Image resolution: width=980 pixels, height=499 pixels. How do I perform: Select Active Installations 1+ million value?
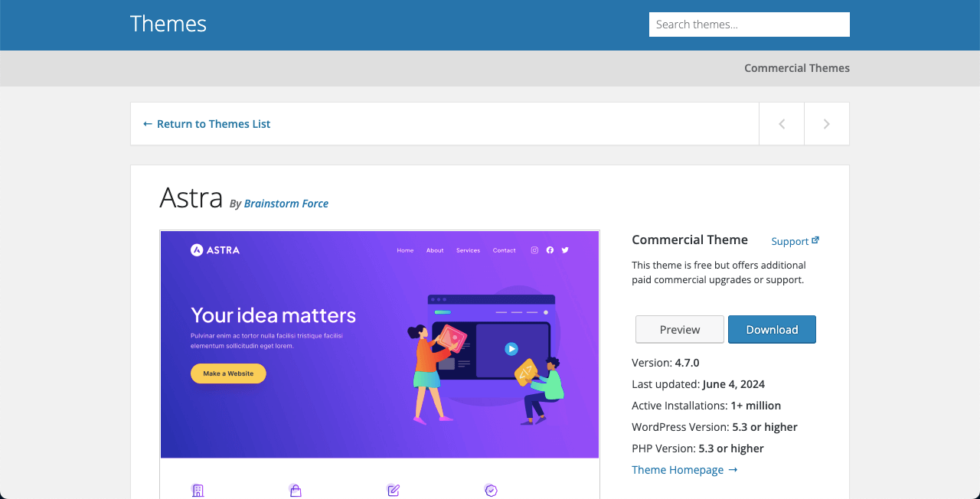coord(756,406)
